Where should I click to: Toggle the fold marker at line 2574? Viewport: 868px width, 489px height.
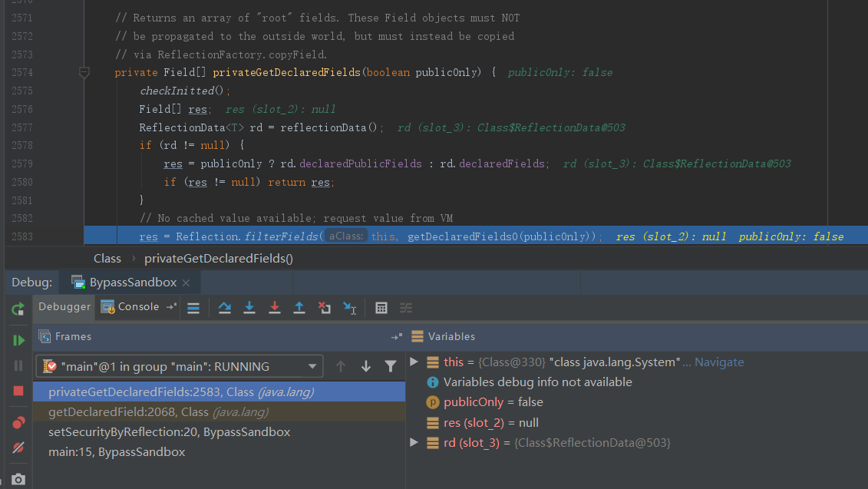click(x=84, y=73)
